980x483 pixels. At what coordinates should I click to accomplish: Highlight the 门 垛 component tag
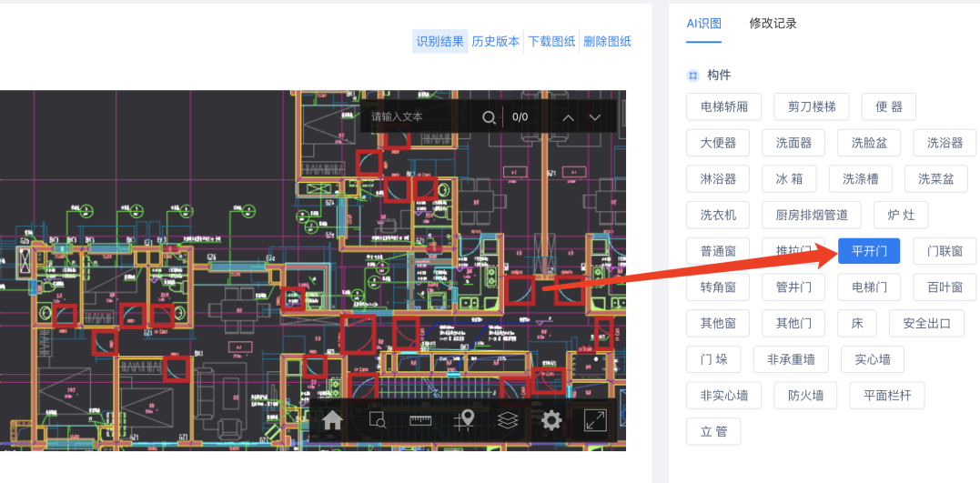[713, 359]
